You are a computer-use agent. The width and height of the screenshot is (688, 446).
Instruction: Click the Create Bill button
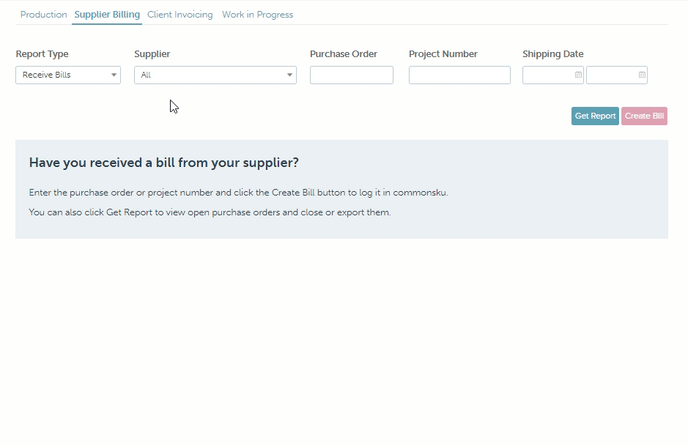(x=644, y=116)
